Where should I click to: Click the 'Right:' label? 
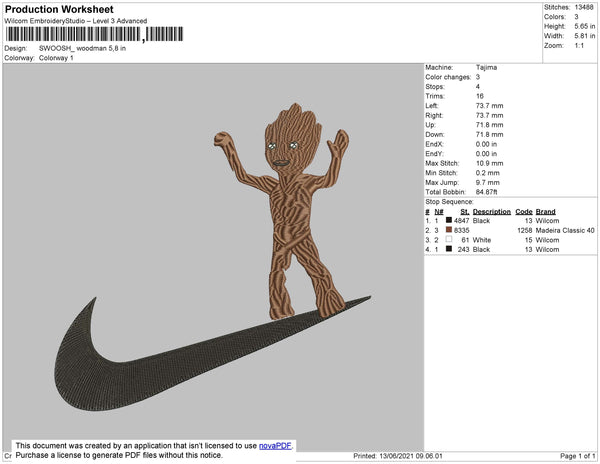point(434,115)
